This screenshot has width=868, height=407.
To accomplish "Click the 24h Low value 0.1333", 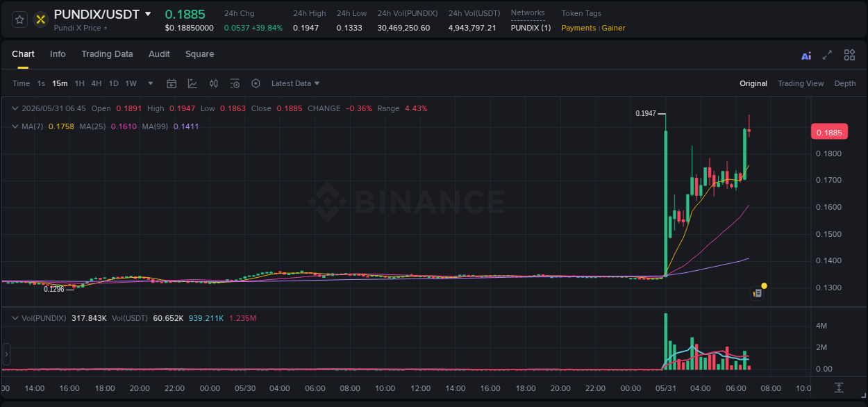I will (x=349, y=28).
